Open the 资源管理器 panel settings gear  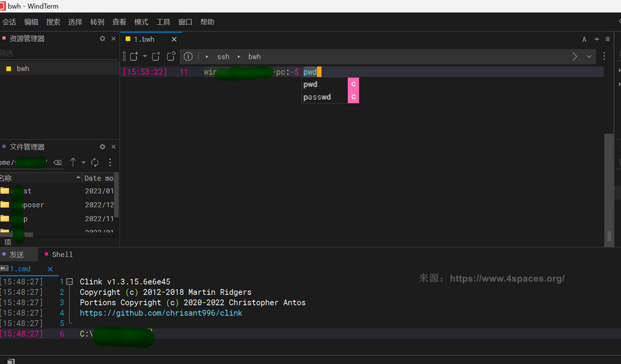[102, 39]
